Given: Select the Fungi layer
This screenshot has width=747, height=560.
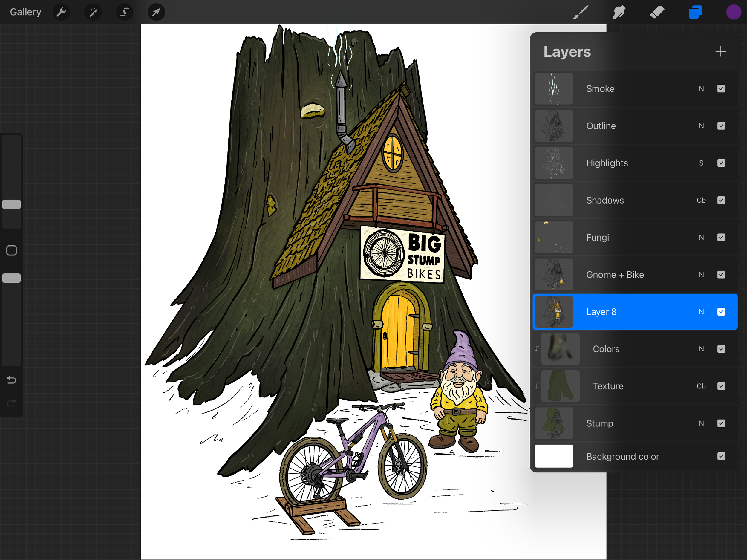Looking at the screenshot, I should point(597,238).
